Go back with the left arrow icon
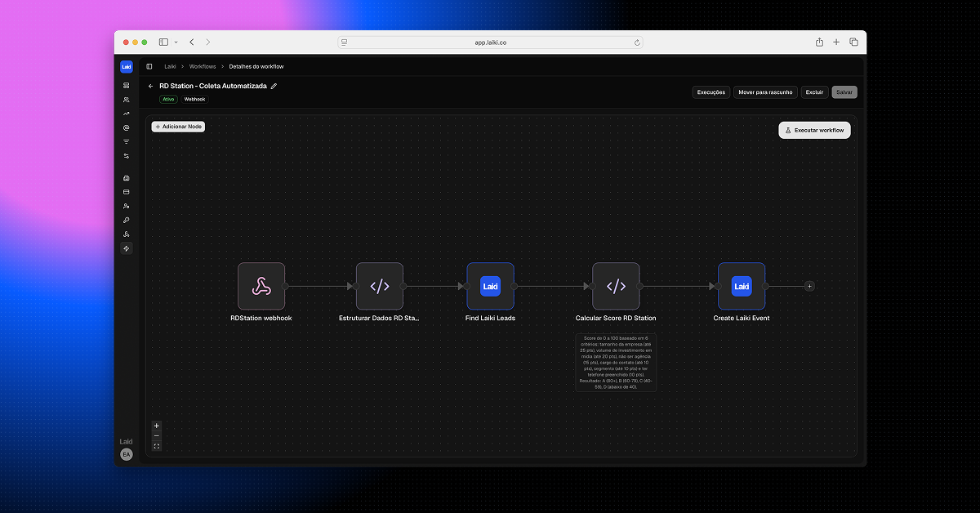 point(150,86)
